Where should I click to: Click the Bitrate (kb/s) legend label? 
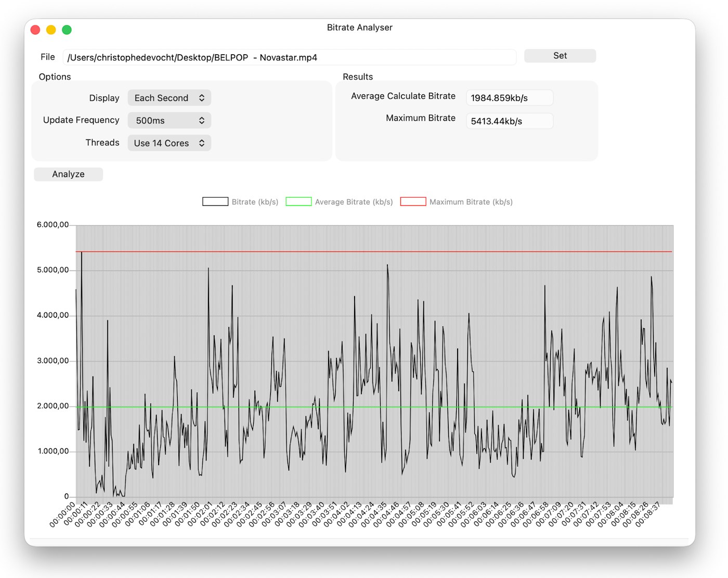tap(255, 202)
